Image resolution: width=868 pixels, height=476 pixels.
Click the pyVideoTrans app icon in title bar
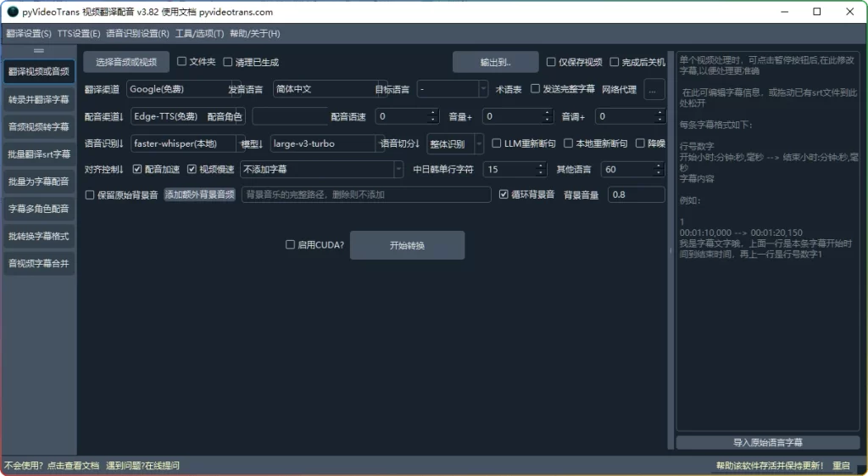[12, 12]
